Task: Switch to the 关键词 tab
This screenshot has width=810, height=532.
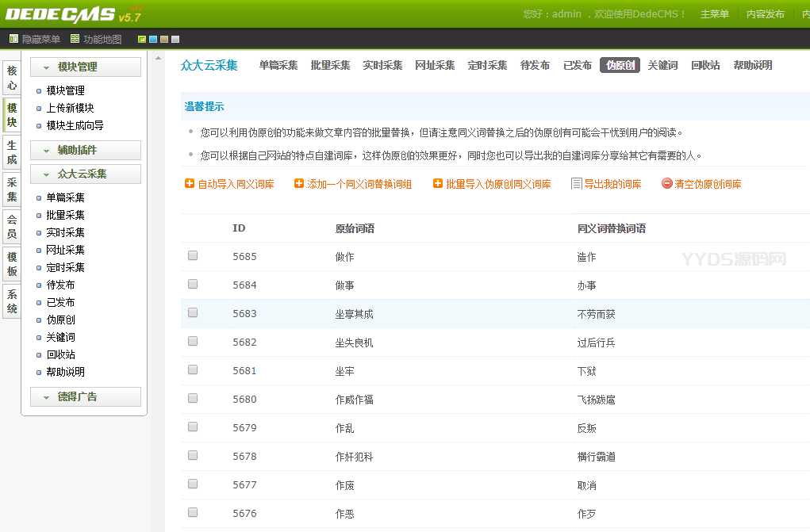Action: tap(662, 65)
